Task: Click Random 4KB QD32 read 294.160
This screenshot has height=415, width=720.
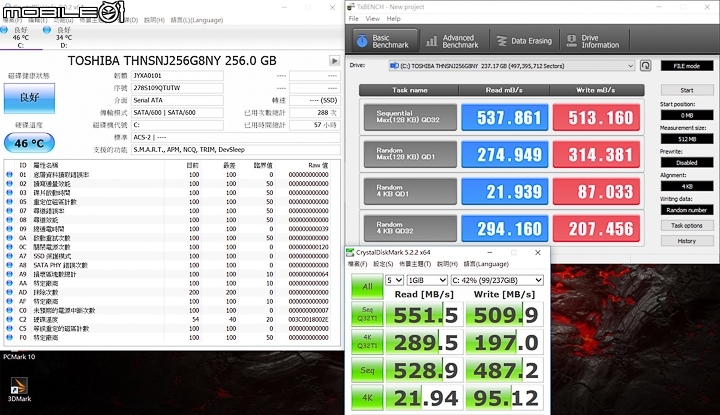Action: click(x=505, y=229)
